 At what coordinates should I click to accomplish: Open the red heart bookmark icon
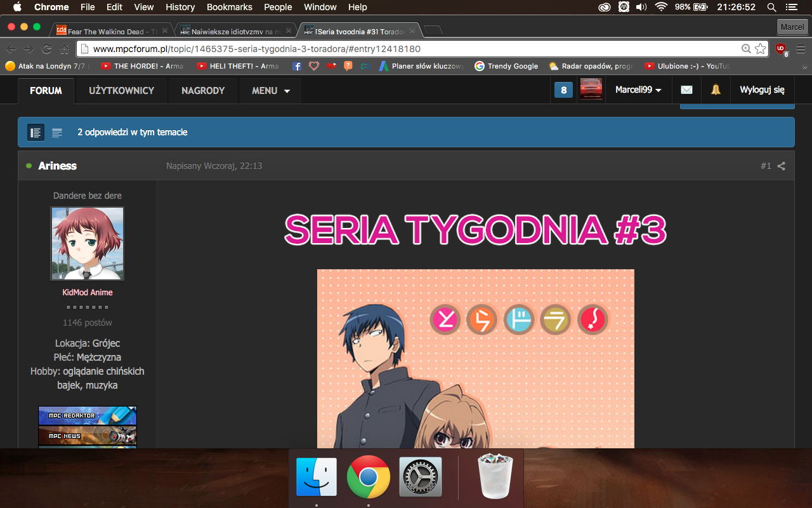click(331, 66)
